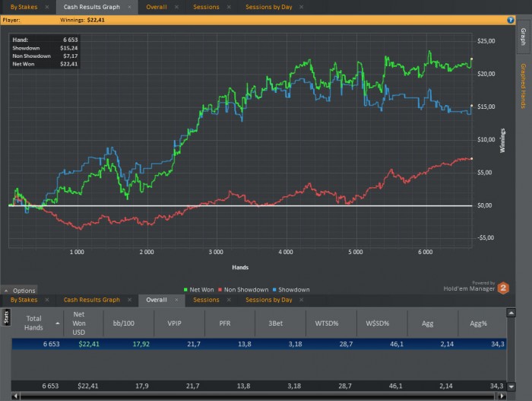Viewport: 532px width, 401px height.
Task: Open the Graphed Hands side panel
Action: [524, 85]
